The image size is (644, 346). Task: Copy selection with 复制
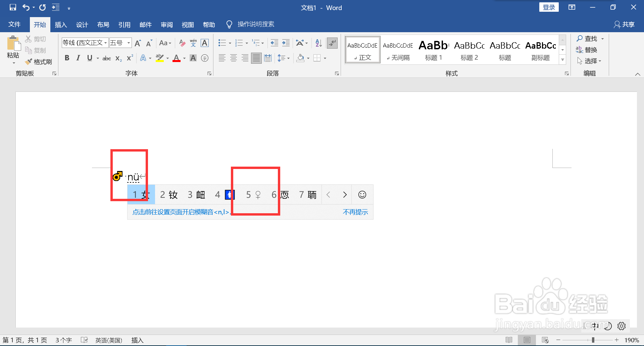point(36,50)
